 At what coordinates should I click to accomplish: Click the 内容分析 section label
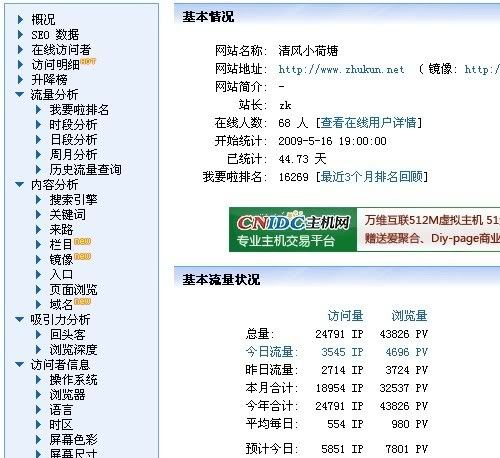click(x=54, y=184)
